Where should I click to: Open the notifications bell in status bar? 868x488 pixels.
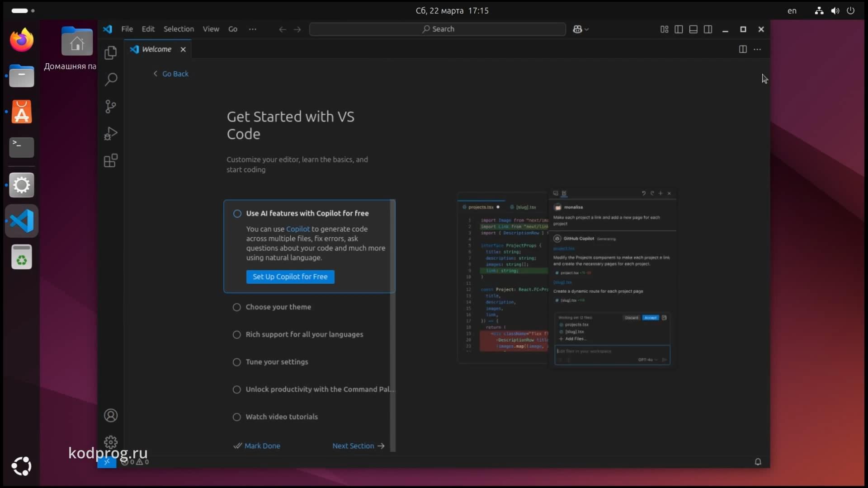758,462
